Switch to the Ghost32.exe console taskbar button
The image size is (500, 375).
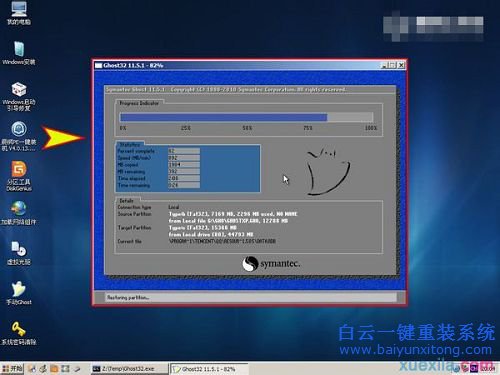pos(129,369)
